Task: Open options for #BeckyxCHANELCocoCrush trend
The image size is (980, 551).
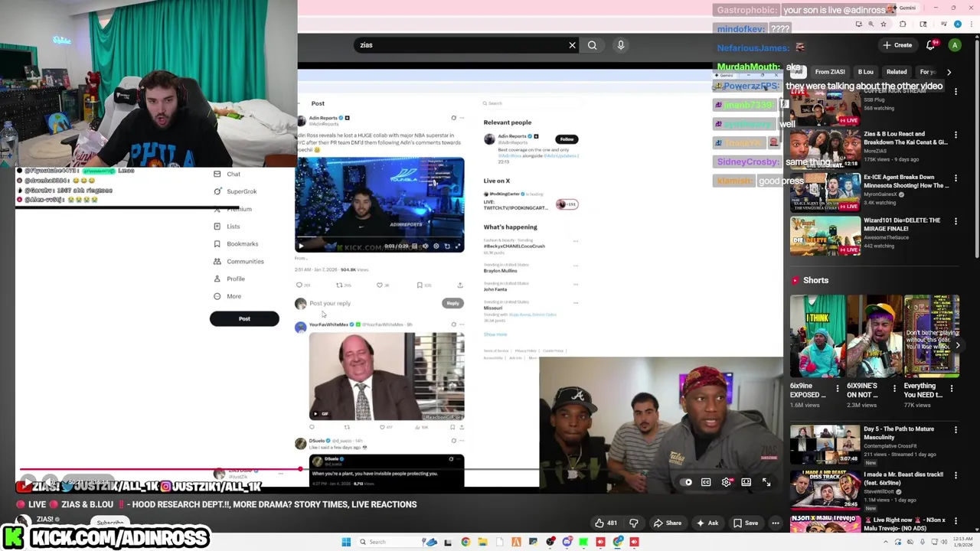Action: 576,241
